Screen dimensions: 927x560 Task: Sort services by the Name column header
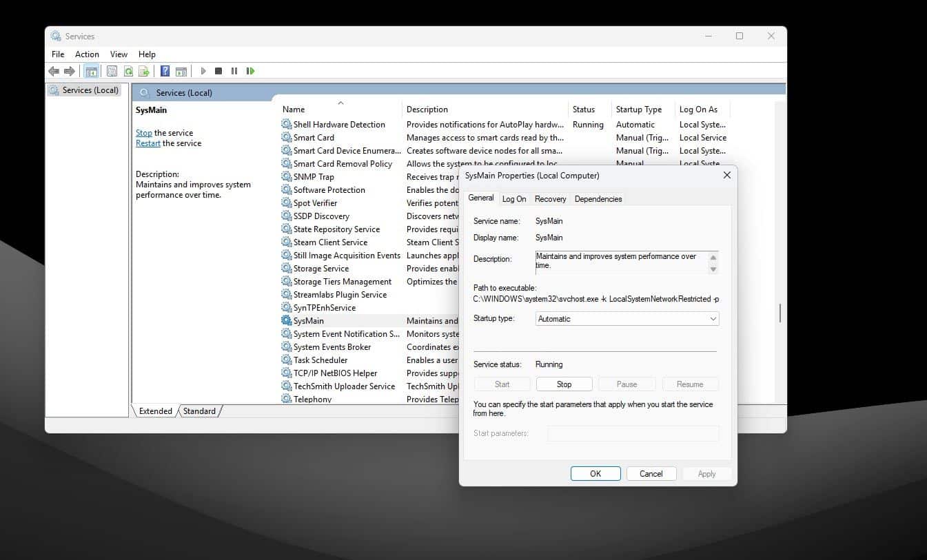pos(293,109)
